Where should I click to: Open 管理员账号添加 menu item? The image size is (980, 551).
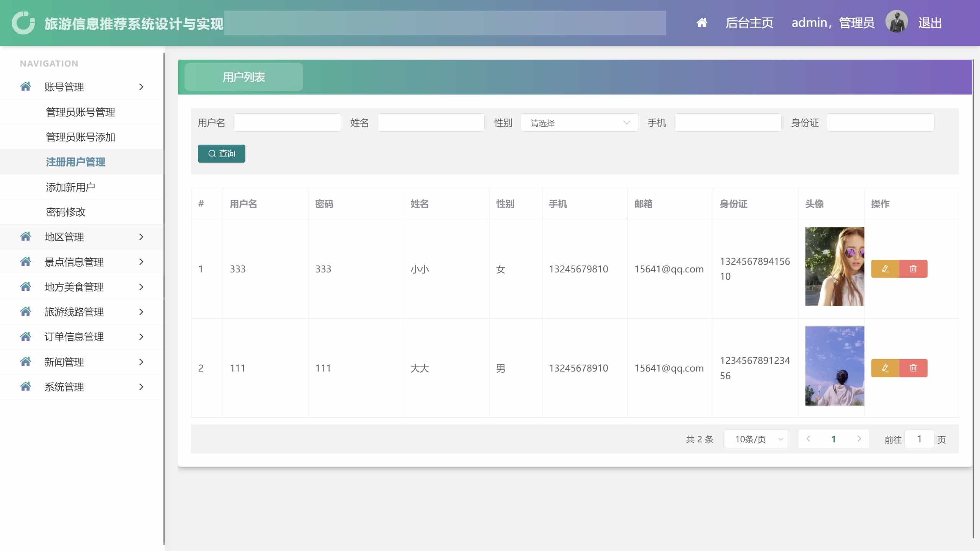(x=82, y=137)
